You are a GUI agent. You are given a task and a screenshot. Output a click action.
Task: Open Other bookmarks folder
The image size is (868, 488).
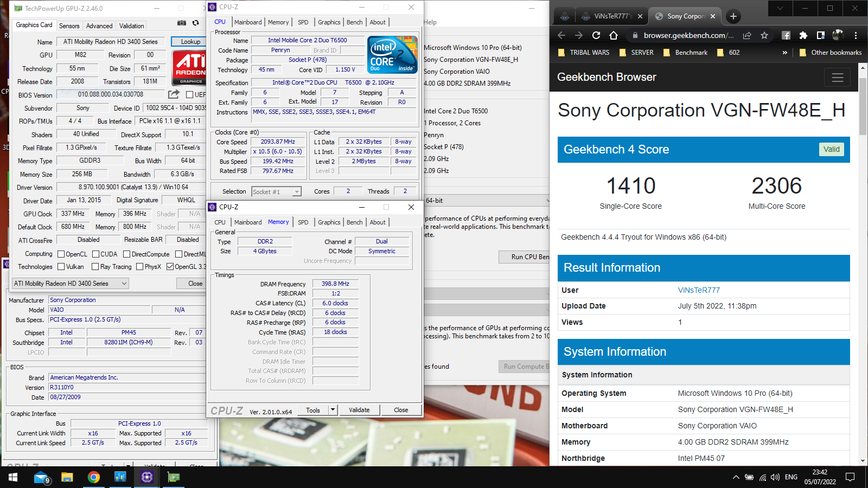point(831,53)
